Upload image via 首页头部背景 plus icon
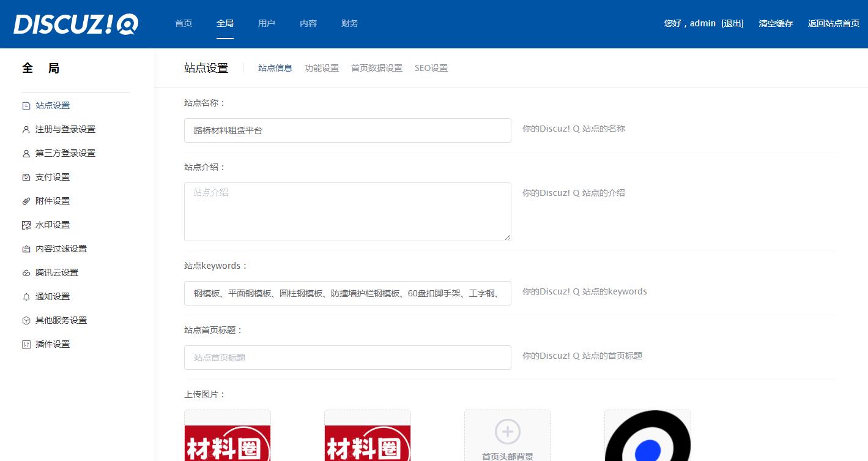The height and width of the screenshot is (461, 868). point(507,431)
